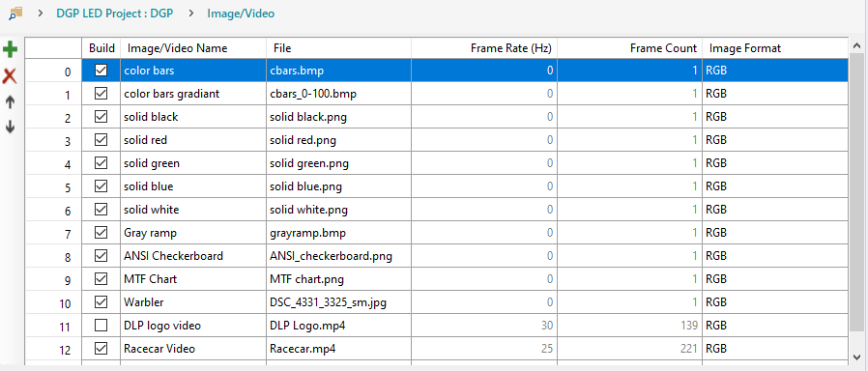Open Image/Video breadcrumb link
Screen dimensions: 868x371
(x=241, y=14)
